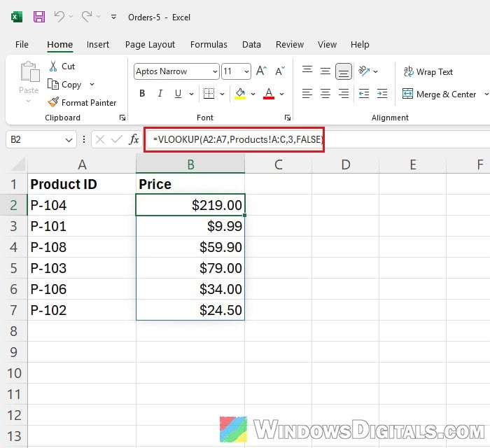Screen dimensions: 490x448
Task: Open the Aptos Narrow font name box
Action: (x=176, y=71)
